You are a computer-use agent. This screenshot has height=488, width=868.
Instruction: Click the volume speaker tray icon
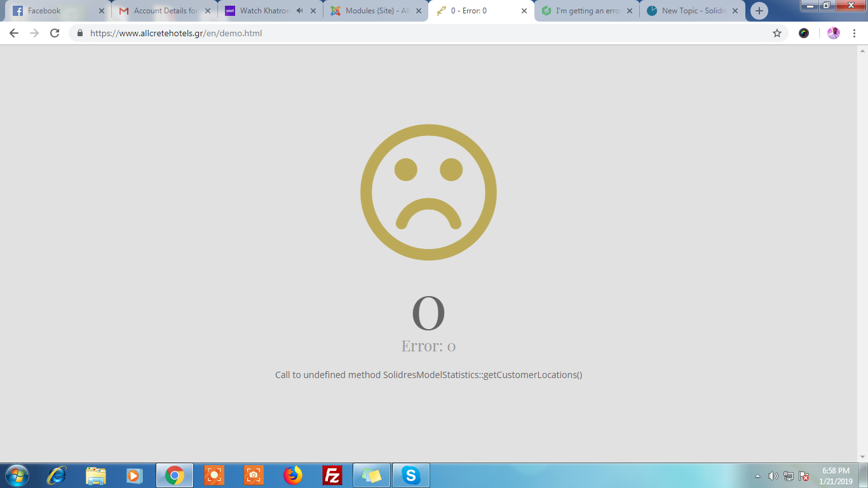[x=773, y=476]
